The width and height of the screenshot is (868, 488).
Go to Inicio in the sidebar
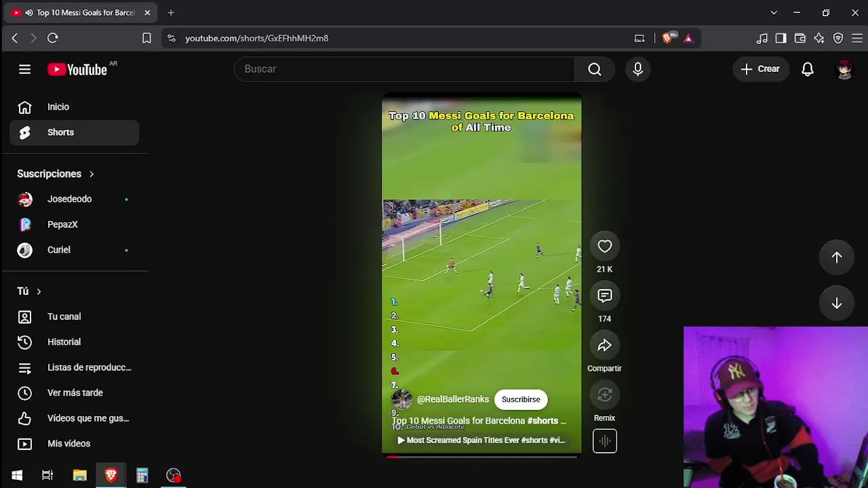click(x=75, y=107)
